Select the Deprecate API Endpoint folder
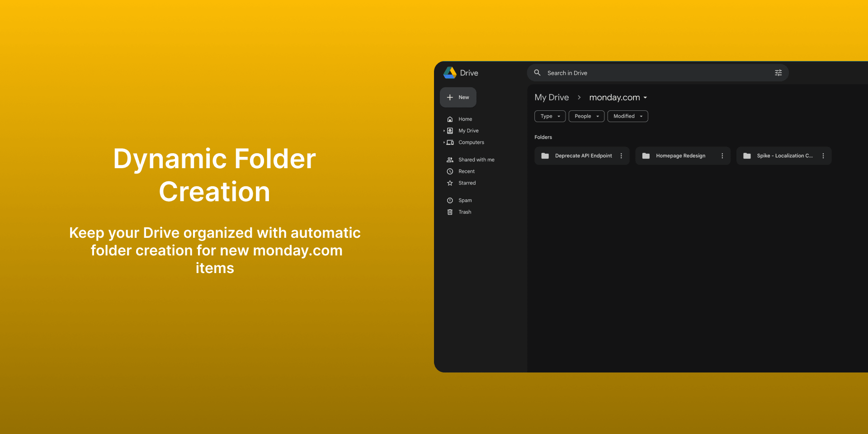 point(582,156)
